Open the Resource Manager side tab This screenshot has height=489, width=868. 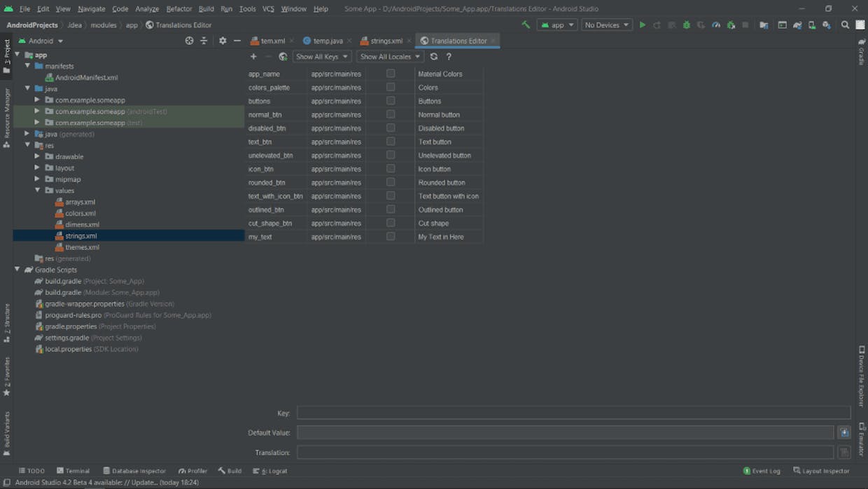(6, 118)
